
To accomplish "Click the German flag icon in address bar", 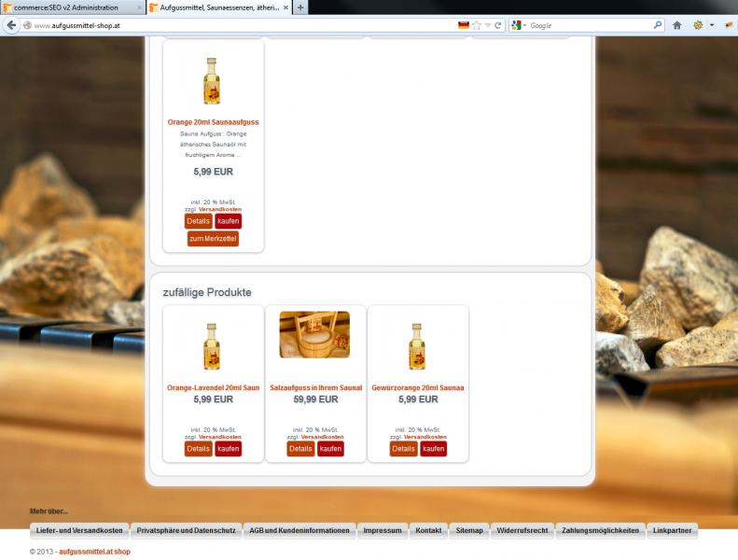I will (x=463, y=25).
